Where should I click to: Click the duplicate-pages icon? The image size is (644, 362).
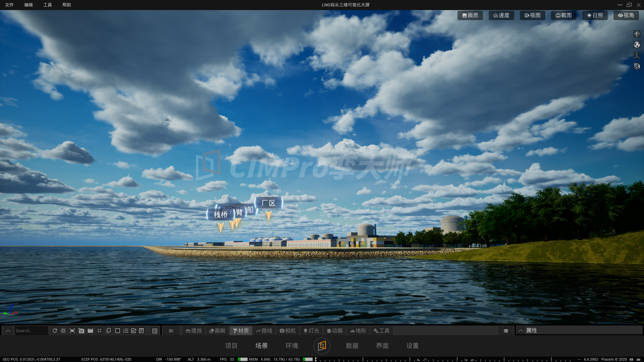[108, 330]
